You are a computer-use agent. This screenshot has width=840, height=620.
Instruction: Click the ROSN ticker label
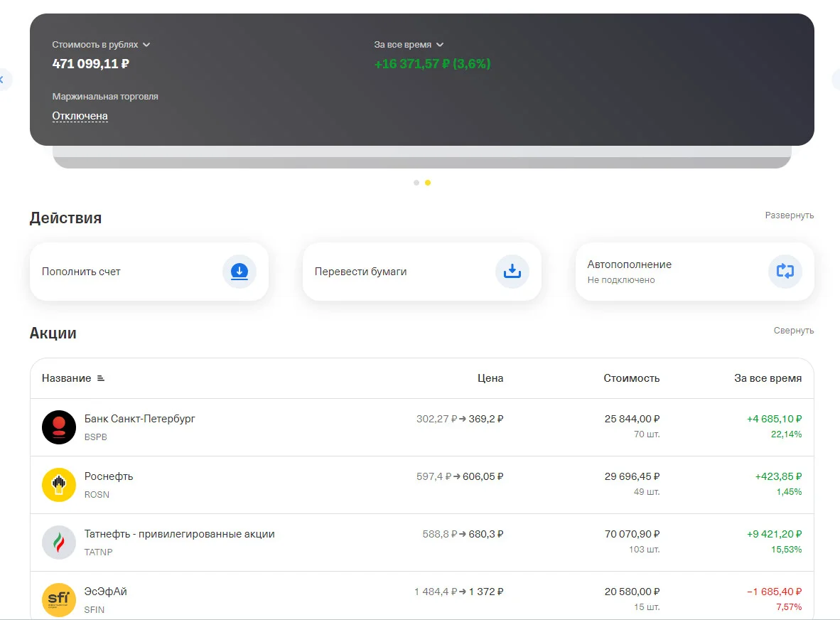[97, 495]
